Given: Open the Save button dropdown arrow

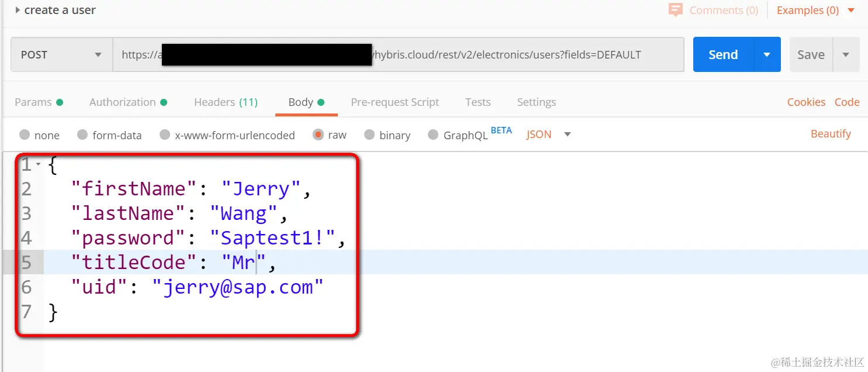Looking at the screenshot, I should pyautogui.click(x=846, y=54).
